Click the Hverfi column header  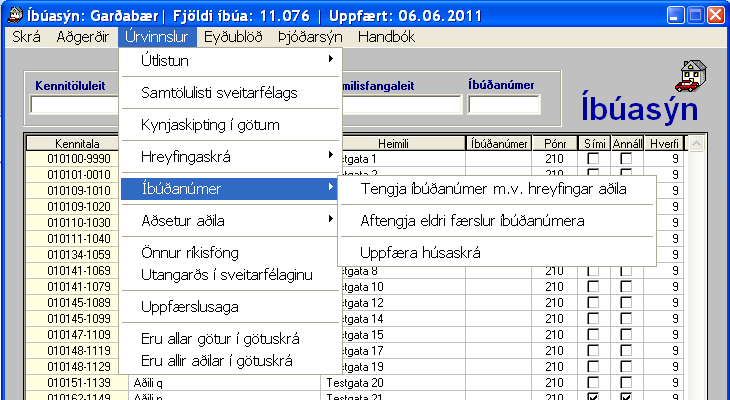pos(664,143)
